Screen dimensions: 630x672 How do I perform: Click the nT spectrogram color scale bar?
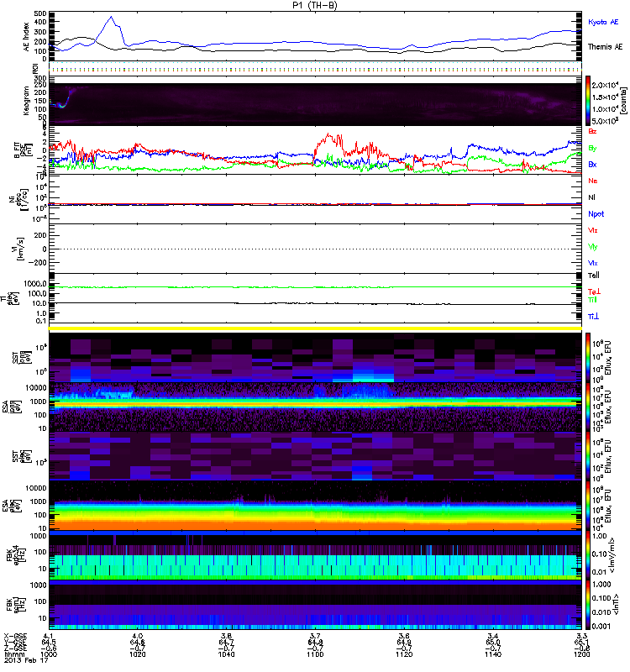pos(588,605)
